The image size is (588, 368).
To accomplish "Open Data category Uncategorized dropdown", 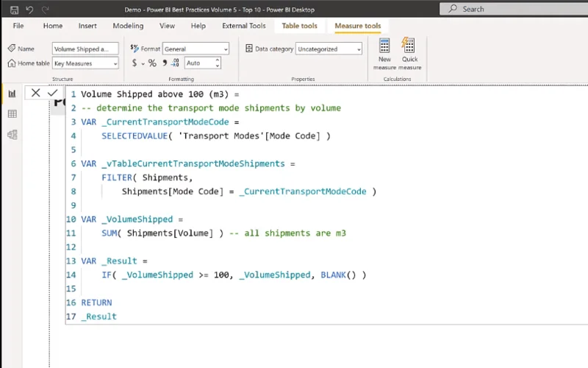I will click(329, 49).
